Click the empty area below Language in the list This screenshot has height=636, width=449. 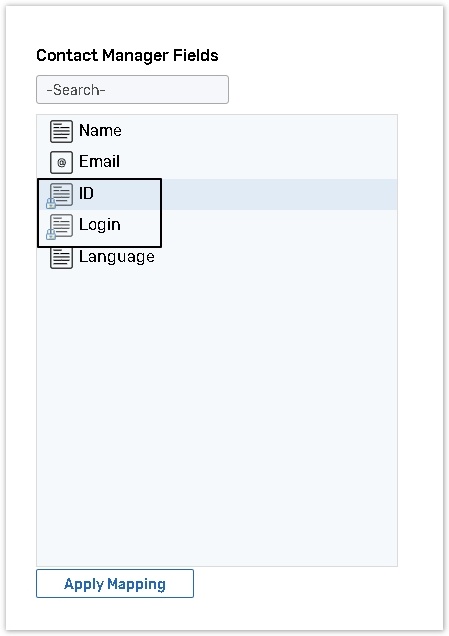pos(217,418)
